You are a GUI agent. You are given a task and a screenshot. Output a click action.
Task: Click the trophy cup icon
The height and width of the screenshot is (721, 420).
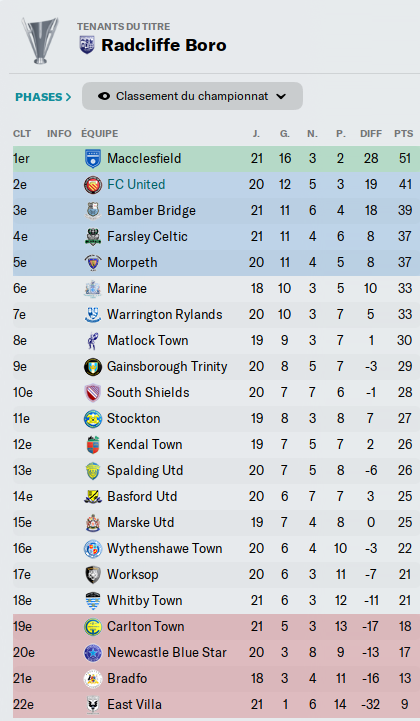pyautogui.click(x=40, y=40)
